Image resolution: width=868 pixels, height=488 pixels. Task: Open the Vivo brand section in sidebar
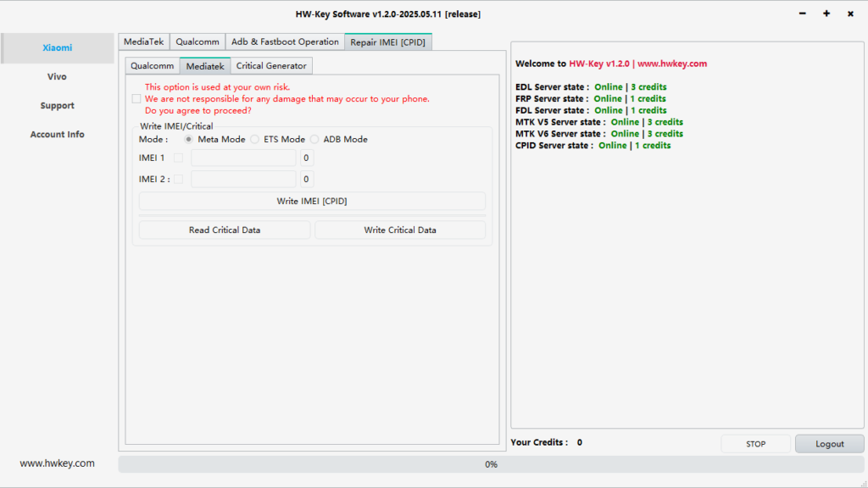57,76
